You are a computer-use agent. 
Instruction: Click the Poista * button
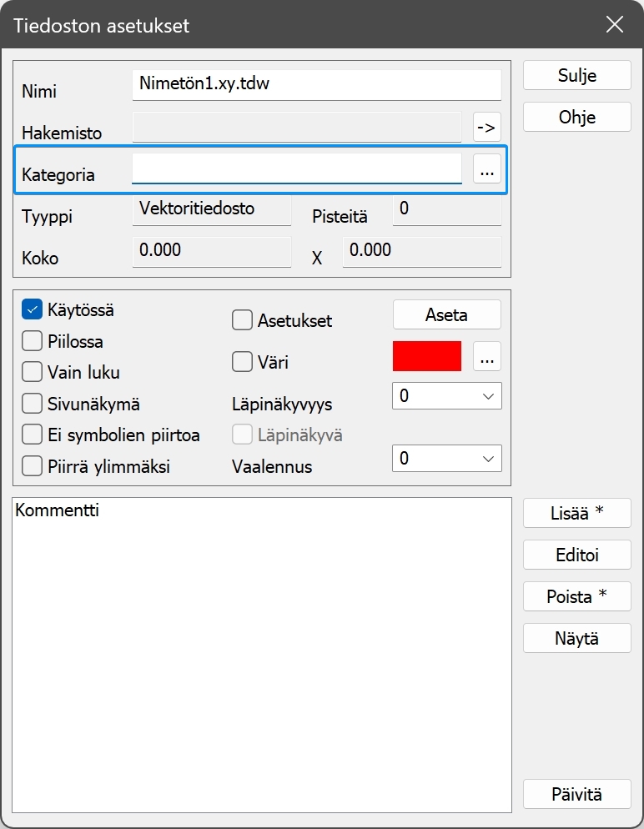577,596
